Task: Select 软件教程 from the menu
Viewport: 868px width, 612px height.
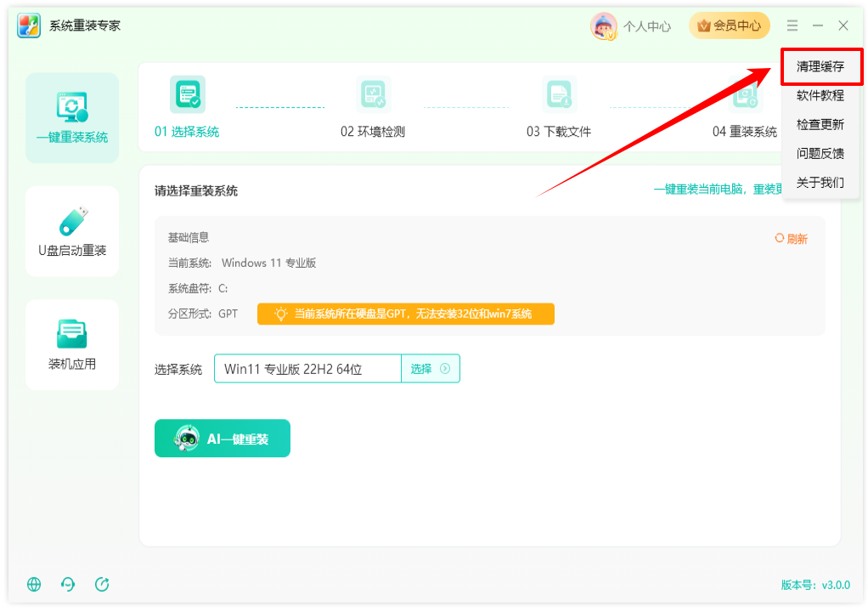Action: point(820,96)
